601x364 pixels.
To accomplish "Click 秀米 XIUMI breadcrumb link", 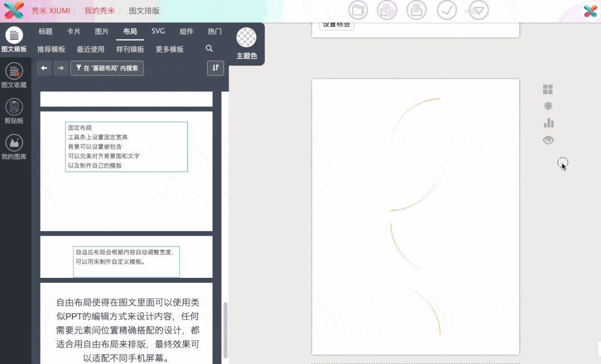I will click(51, 11).
